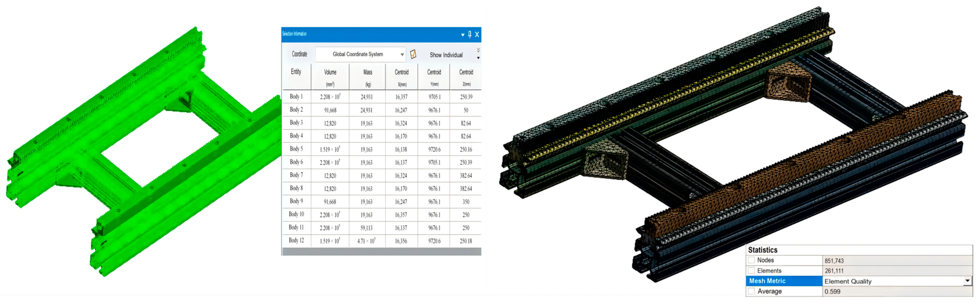This screenshot has height=305, width=980.
Task: Click the Mass column header
Action: [368, 72]
